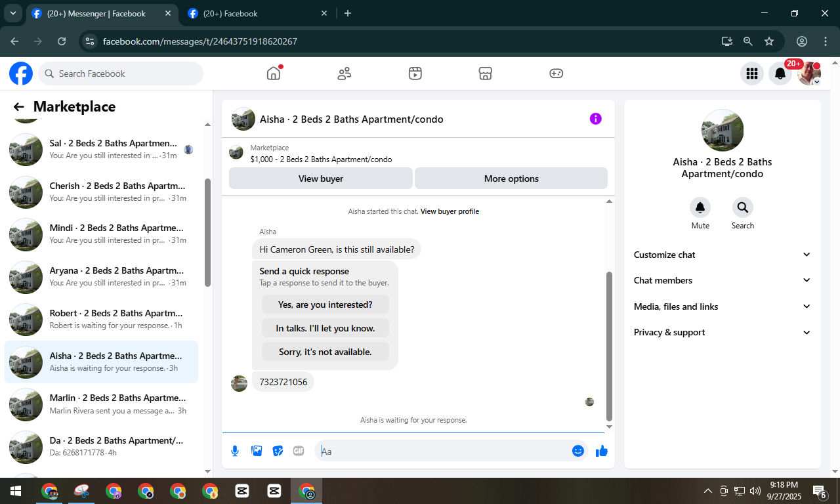Open View buyer profile link
Image resolution: width=840 pixels, height=504 pixels.
[x=450, y=211]
